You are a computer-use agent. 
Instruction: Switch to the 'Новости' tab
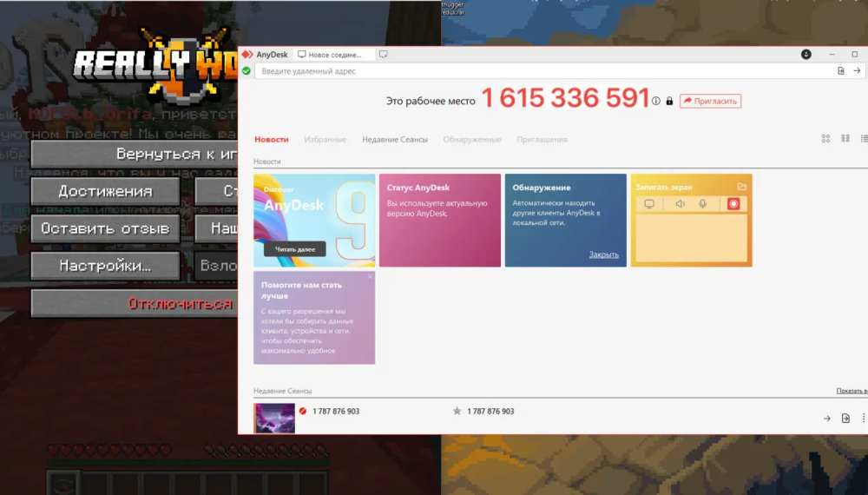coord(271,140)
